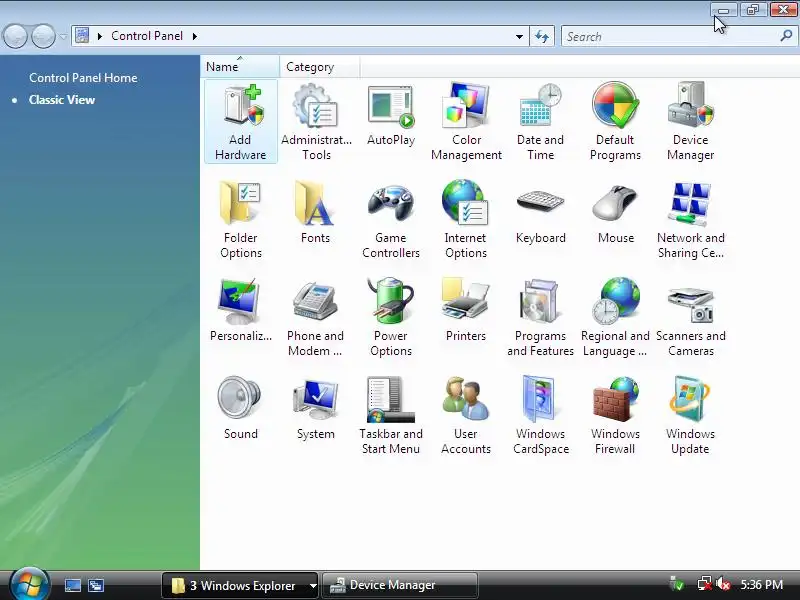
Task: Click the Search input field
Action: (x=671, y=37)
